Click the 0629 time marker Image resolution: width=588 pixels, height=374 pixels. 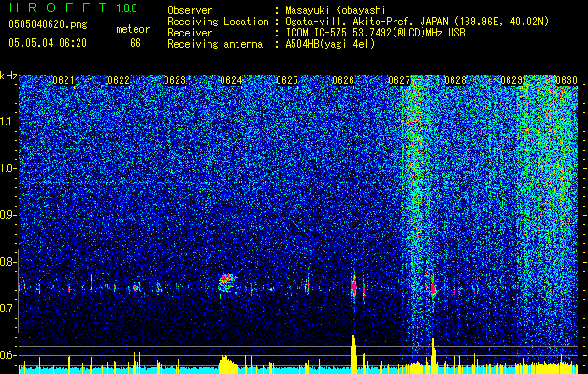[x=511, y=80]
